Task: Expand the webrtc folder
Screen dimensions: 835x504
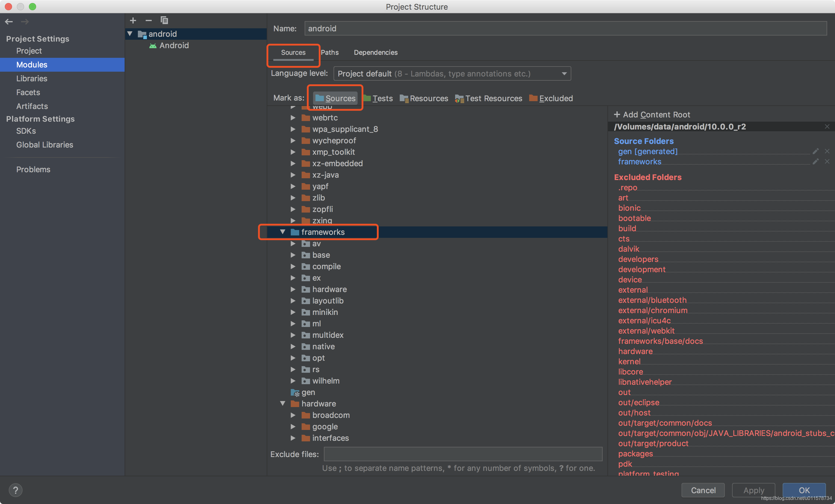Action: tap(293, 118)
